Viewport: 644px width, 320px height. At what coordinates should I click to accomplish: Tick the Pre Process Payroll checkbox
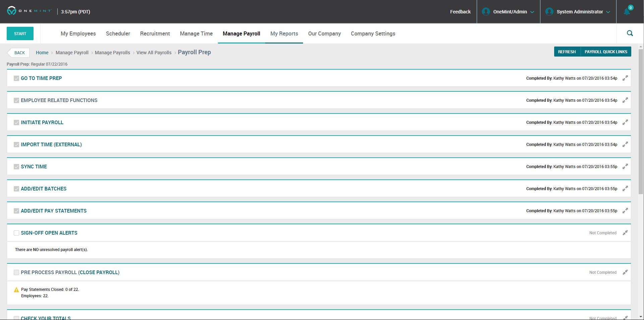point(16,272)
